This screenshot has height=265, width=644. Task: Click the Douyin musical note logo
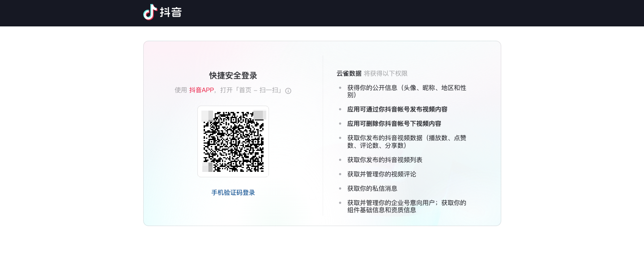pos(150,12)
